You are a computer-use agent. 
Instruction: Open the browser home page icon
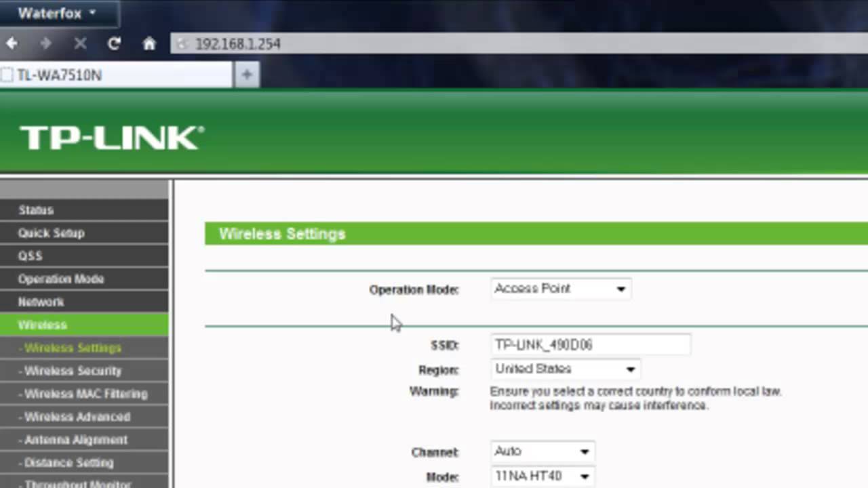coord(149,44)
